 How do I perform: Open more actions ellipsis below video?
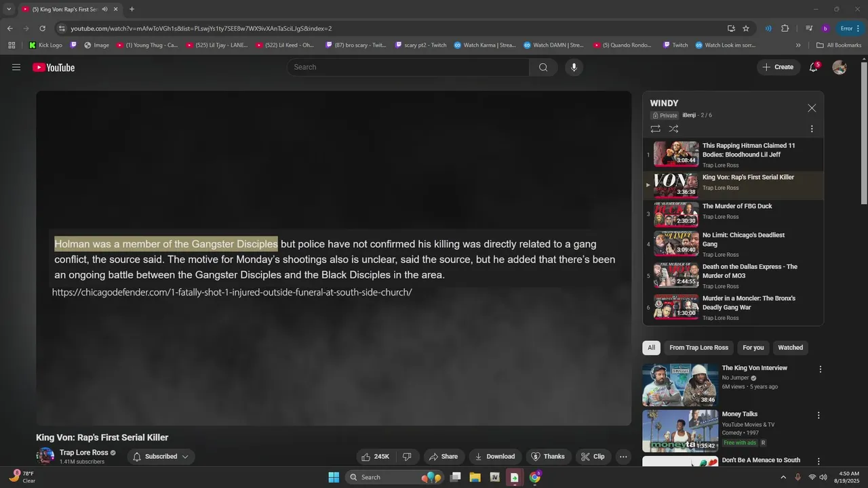pyautogui.click(x=623, y=457)
